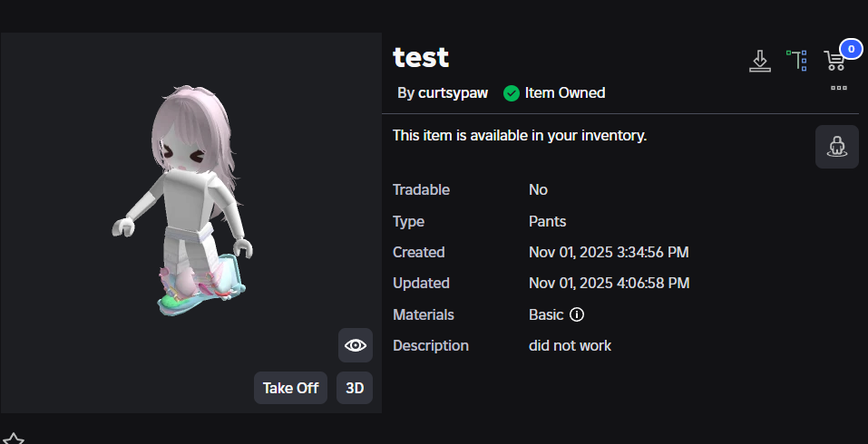Open the shopping cart
This screenshot has height=444, width=868.
(x=834, y=61)
